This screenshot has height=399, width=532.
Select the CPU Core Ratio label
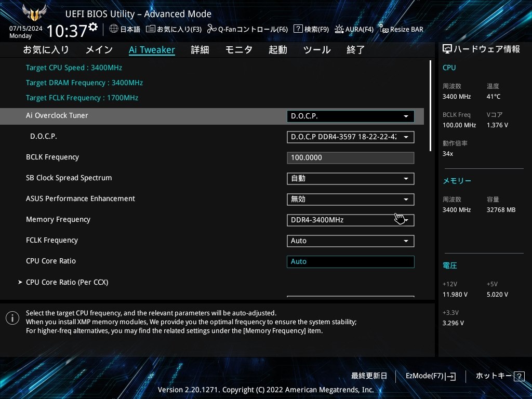point(51,261)
